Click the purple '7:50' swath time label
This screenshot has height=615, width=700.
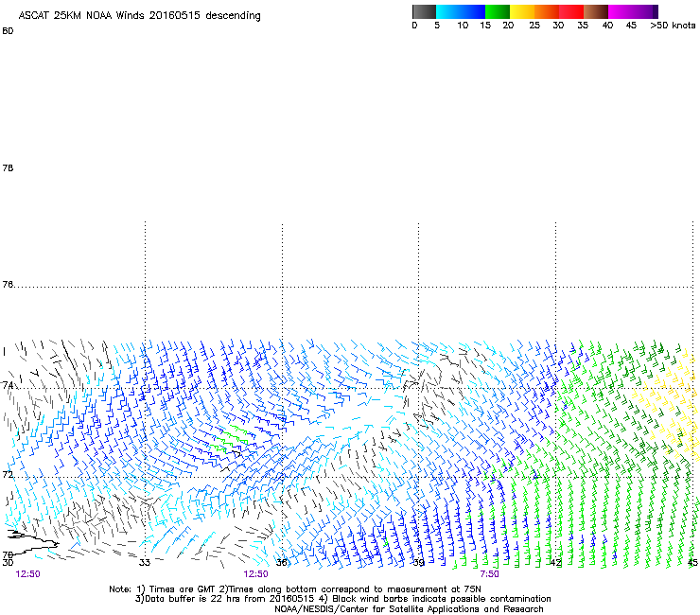489,574
